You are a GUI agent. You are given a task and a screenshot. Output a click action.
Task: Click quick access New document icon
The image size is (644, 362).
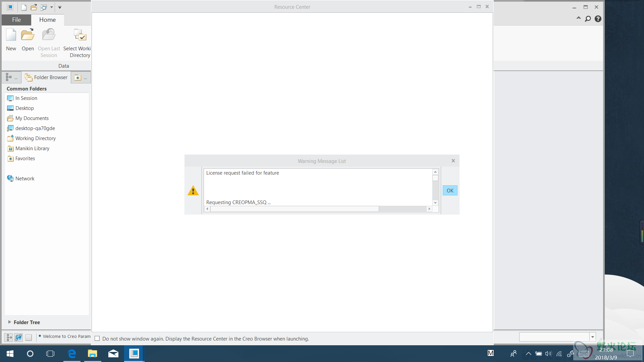pos(24,7)
